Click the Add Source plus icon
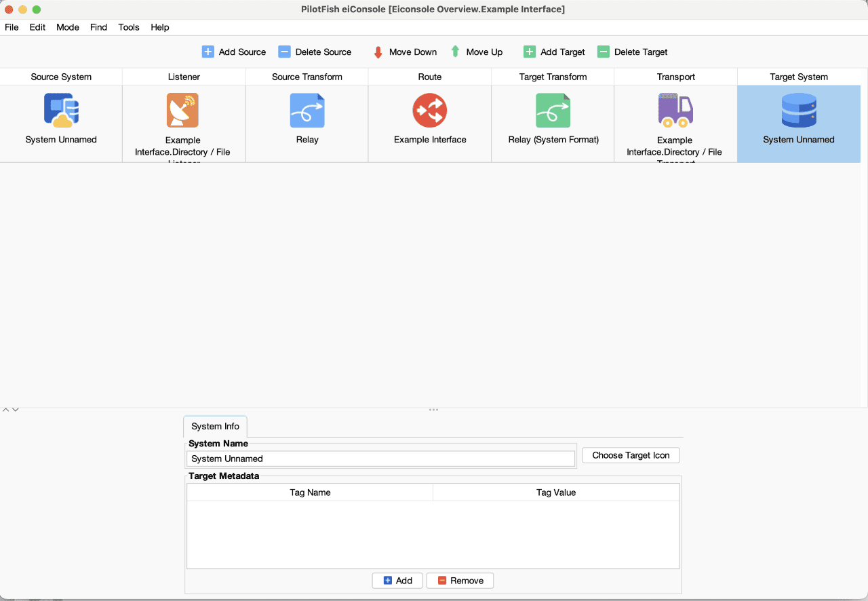The image size is (868, 601). pos(208,52)
